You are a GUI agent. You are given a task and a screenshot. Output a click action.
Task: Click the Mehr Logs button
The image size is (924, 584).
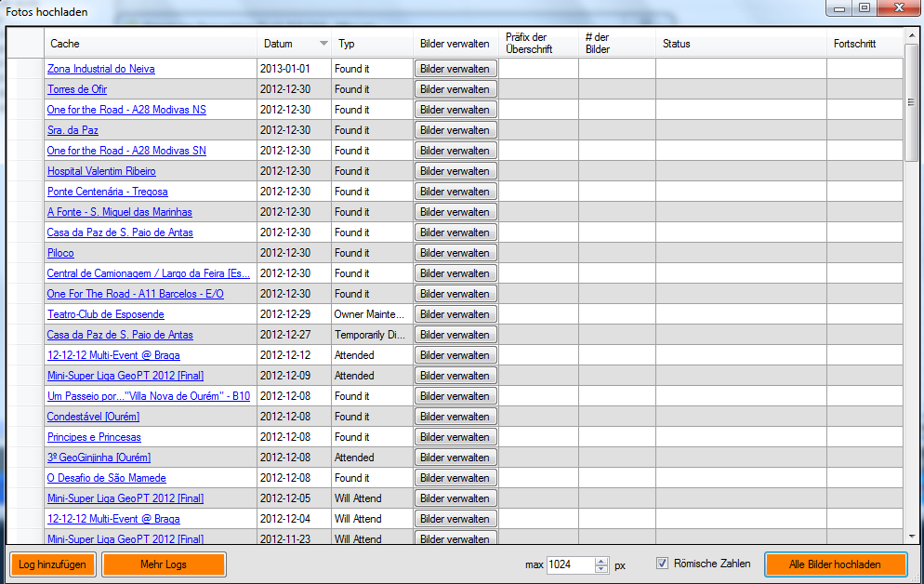(164, 564)
